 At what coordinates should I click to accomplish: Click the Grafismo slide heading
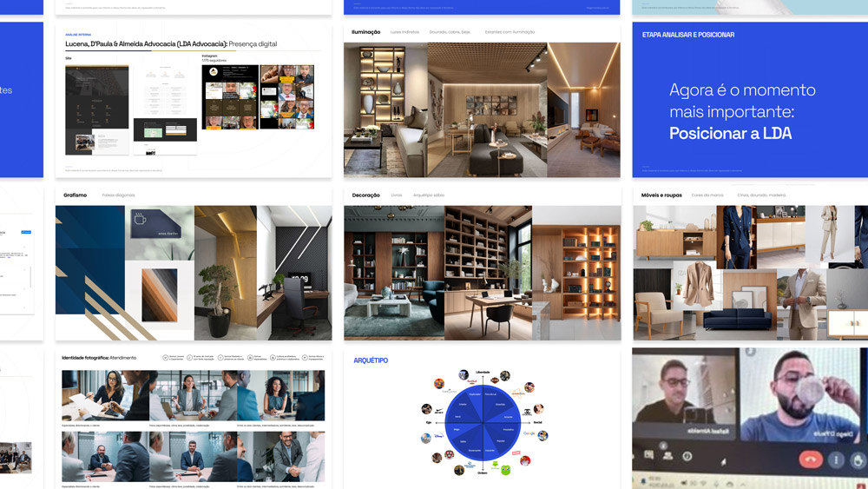click(x=74, y=195)
